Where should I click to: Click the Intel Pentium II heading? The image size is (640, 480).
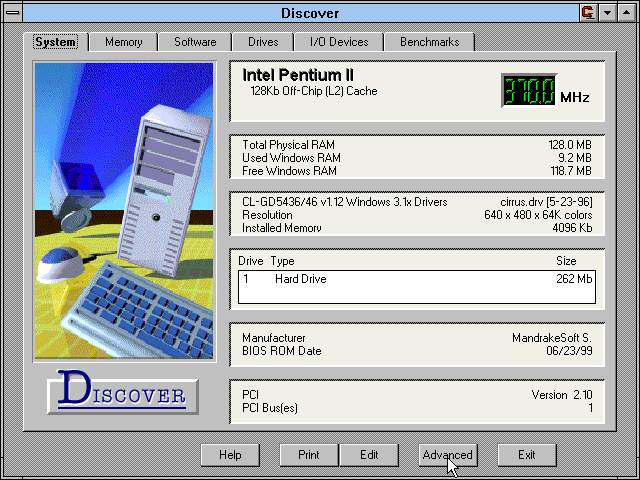tap(298, 75)
